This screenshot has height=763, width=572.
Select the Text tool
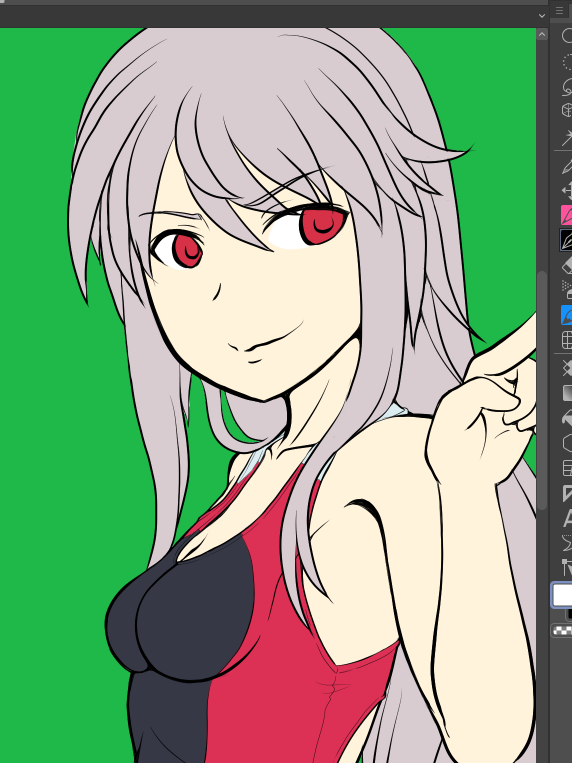567,518
